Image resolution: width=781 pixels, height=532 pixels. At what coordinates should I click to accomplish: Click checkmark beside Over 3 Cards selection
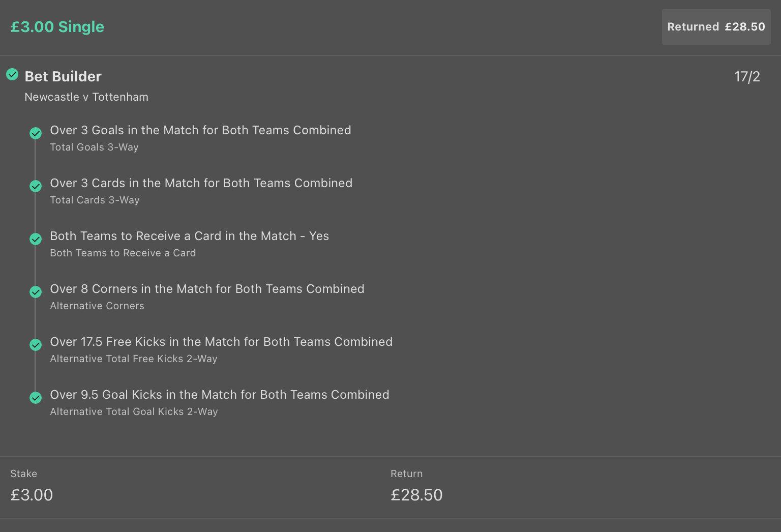click(36, 186)
